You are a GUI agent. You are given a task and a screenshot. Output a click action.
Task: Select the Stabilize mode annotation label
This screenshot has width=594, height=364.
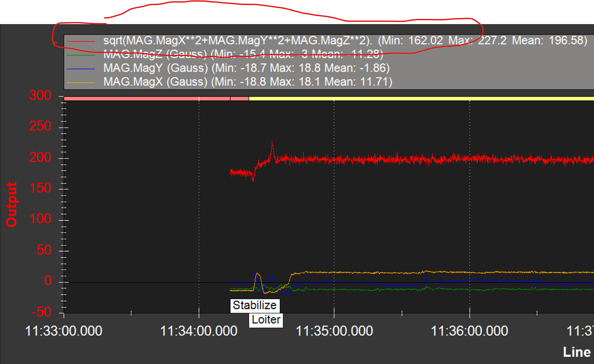pos(255,305)
